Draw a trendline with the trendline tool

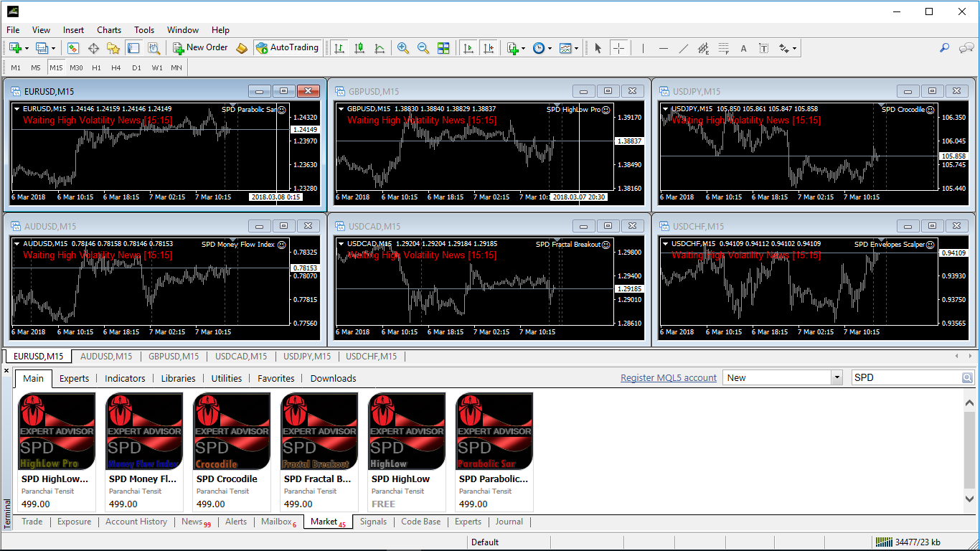684,48
